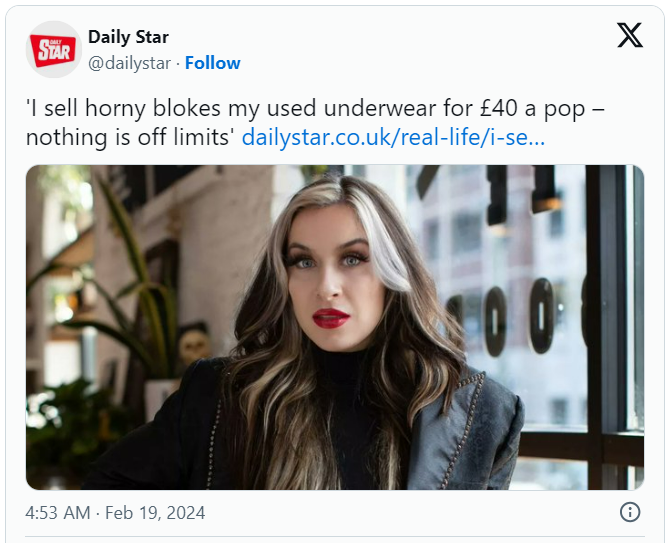Screen dimensions: 667x543
Task: Open the X logo link
Action: pos(629,37)
